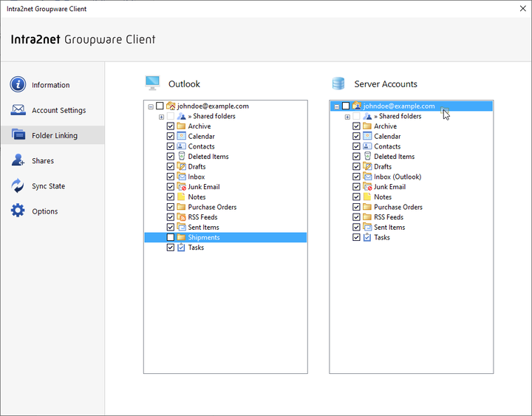The image size is (532, 416).
Task: Click the Outlook account mailbox icon
Action: pos(171,106)
